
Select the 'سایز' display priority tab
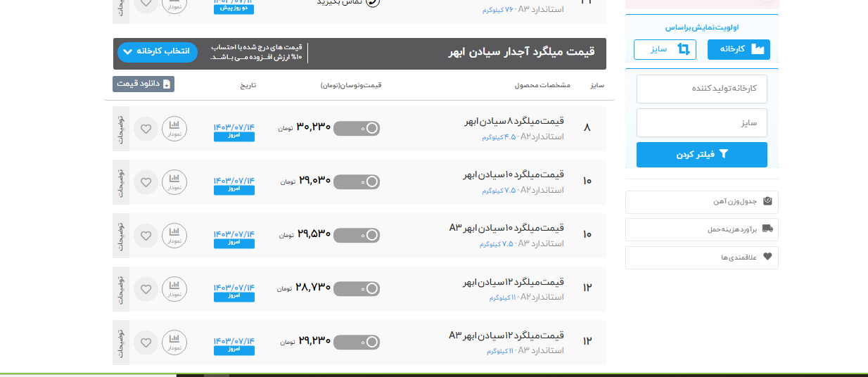665,49
